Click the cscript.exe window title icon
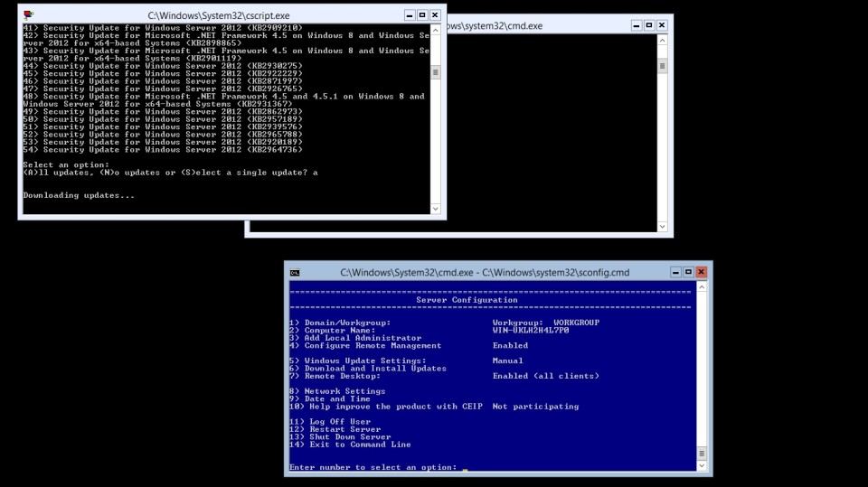This screenshot has height=487, width=868. pyautogui.click(x=28, y=15)
